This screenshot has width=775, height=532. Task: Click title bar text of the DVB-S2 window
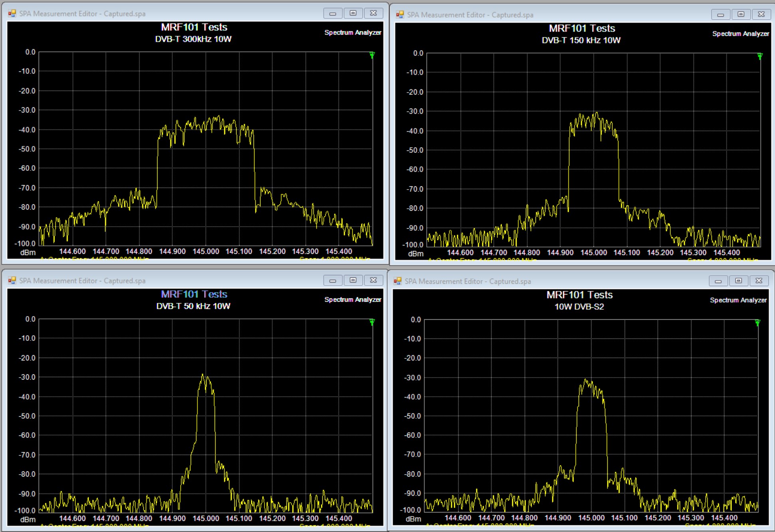pyautogui.click(x=468, y=281)
